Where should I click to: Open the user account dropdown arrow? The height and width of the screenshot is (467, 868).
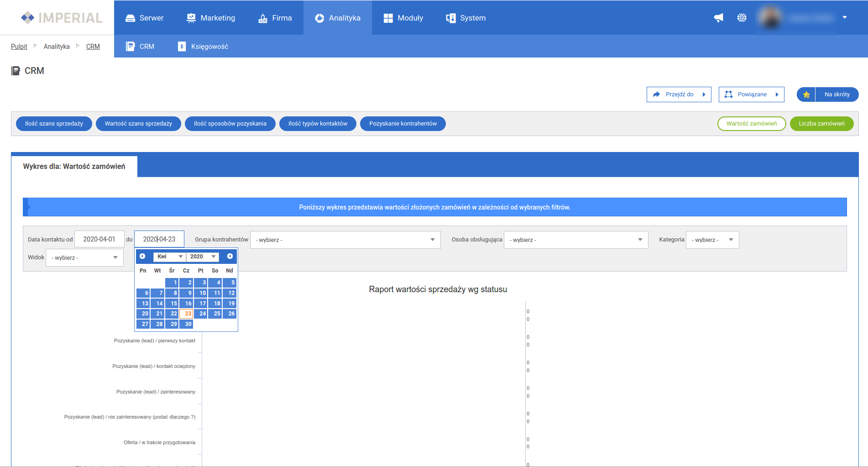845,17
